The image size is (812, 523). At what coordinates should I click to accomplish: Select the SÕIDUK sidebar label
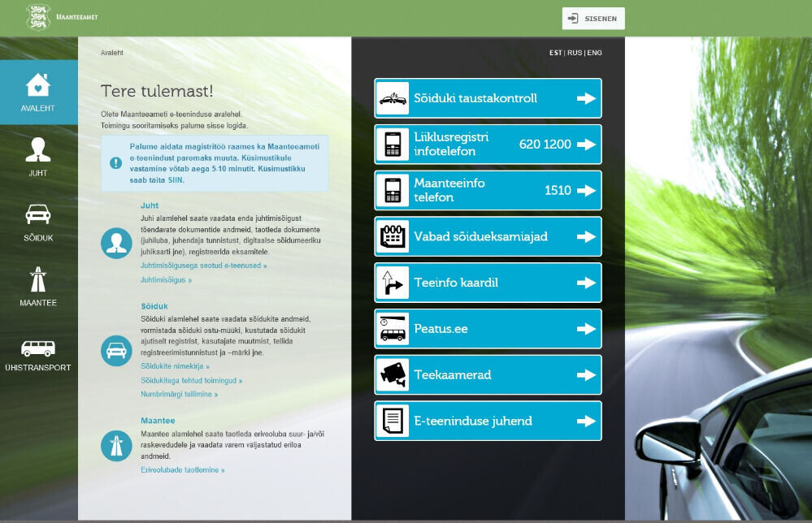(x=38, y=238)
